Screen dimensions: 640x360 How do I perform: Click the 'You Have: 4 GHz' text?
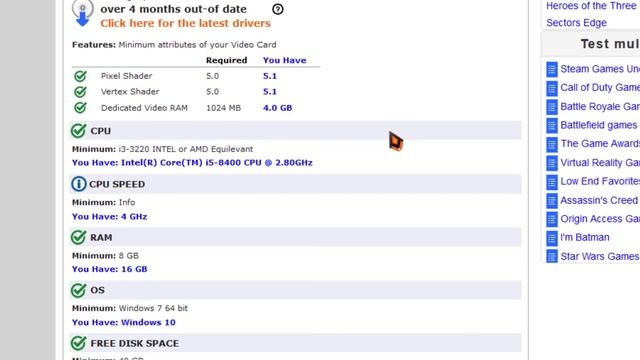pos(109,216)
